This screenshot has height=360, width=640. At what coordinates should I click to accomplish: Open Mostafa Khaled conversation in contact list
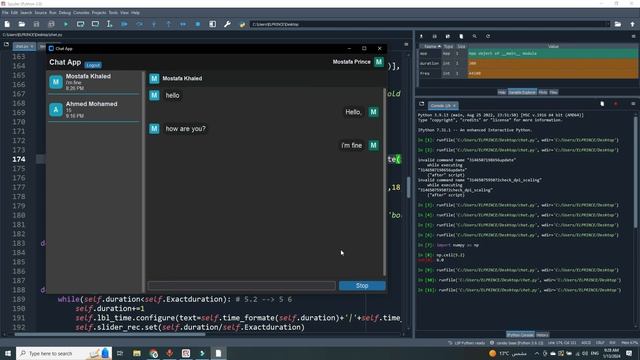pyautogui.click(x=94, y=82)
